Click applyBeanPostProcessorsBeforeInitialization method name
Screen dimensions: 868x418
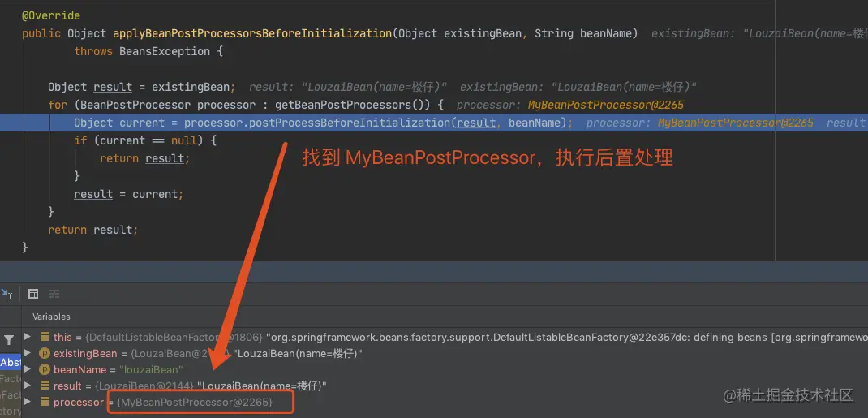coord(253,33)
